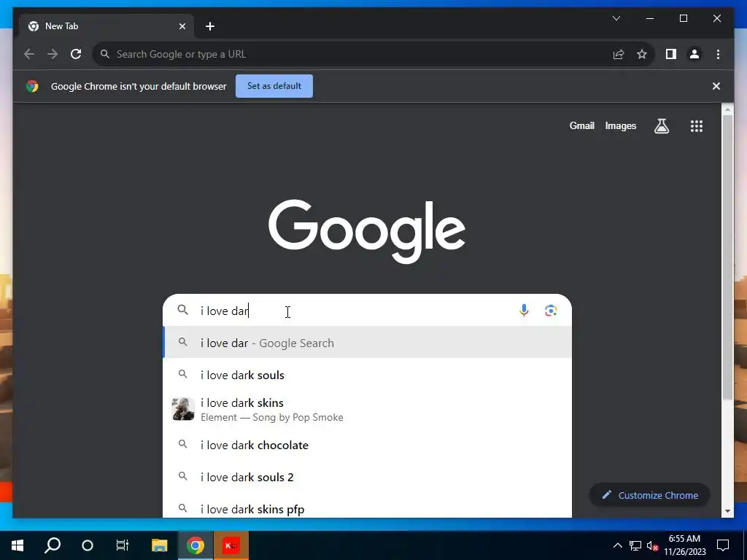
Task: Bookmark this tab with the star icon
Action: pyautogui.click(x=642, y=54)
